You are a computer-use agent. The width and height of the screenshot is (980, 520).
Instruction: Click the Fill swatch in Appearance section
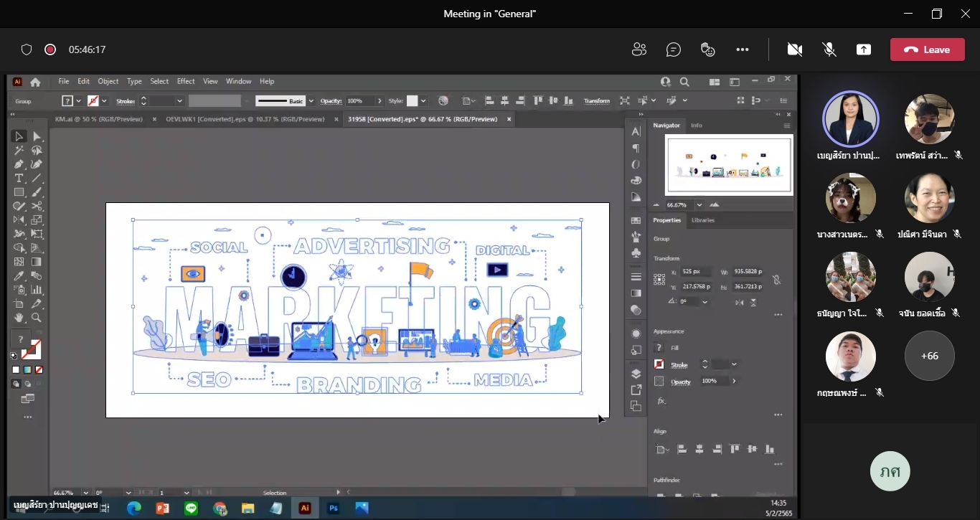coord(659,348)
